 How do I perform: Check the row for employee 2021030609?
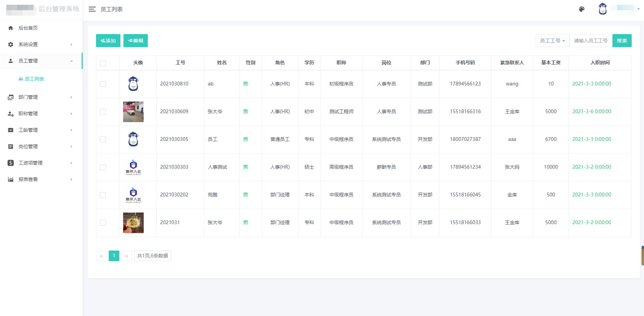tap(103, 112)
